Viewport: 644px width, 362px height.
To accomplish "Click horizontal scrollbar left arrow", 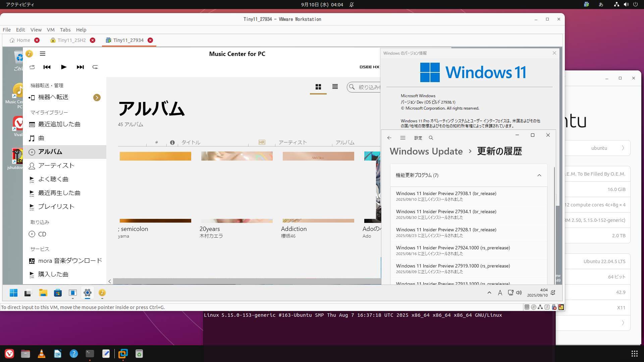I will 110,281.
